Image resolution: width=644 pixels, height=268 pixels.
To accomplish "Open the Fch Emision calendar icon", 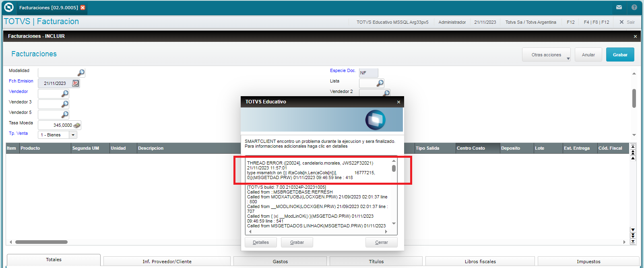I will 75,83.
